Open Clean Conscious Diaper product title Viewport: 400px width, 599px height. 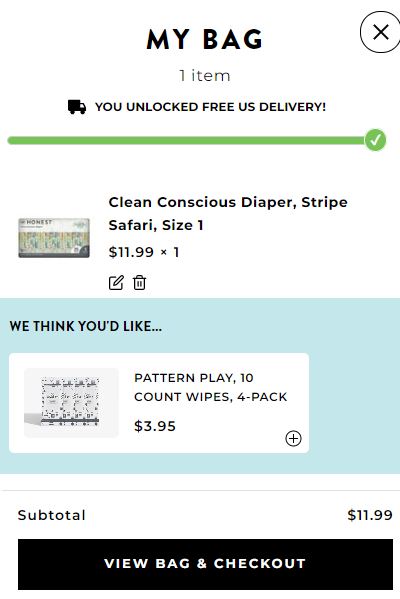click(x=228, y=213)
